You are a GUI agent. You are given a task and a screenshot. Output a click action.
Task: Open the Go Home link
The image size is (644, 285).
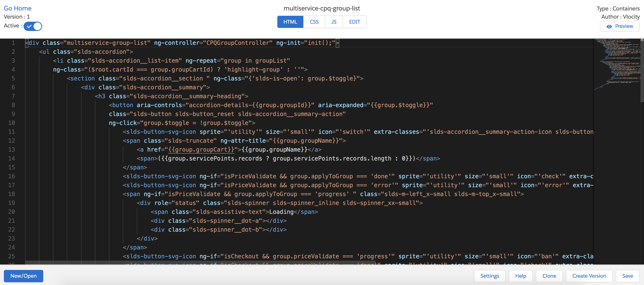pos(18,8)
